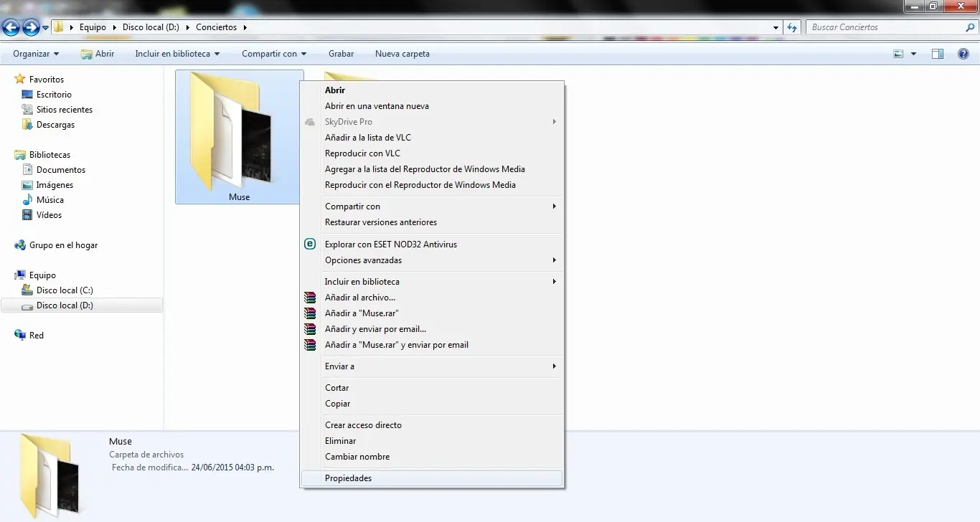Click Equipo in the address breadcrumb
Screen dimensions: 980x522
93,27
